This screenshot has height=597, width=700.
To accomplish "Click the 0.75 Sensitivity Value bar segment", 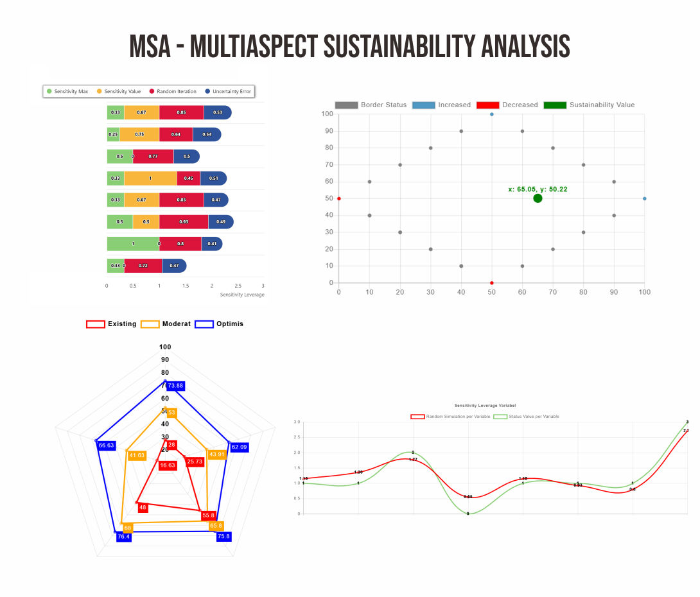I will [139, 134].
